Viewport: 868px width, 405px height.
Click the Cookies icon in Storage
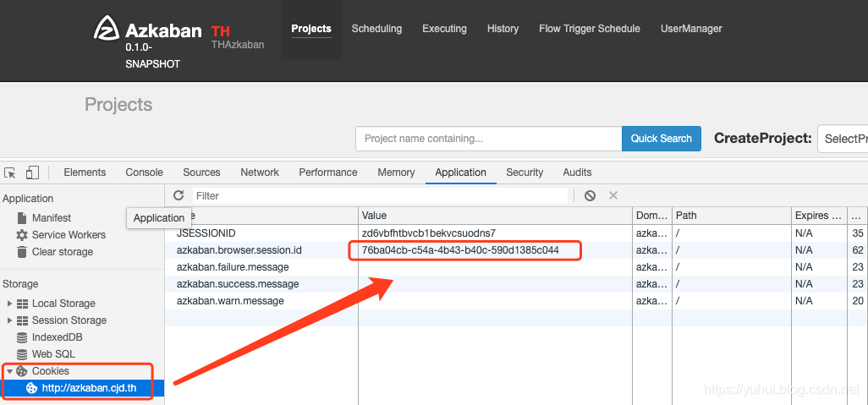[x=22, y=371]
